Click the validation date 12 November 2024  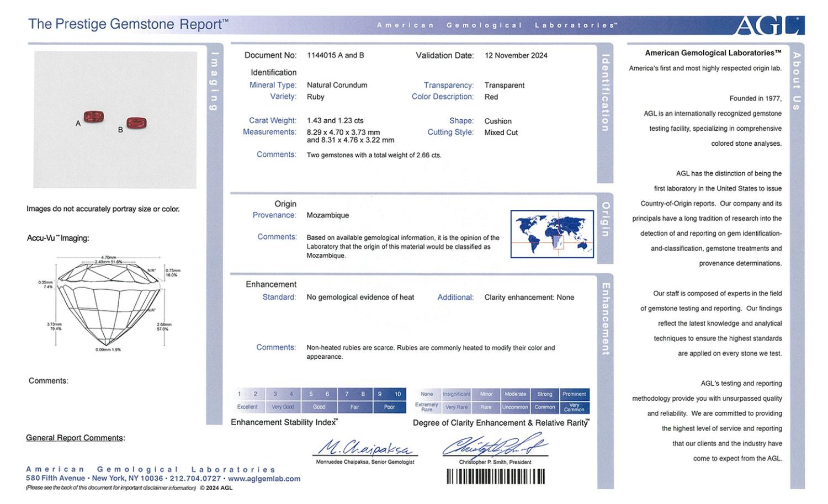click(516, 55)
